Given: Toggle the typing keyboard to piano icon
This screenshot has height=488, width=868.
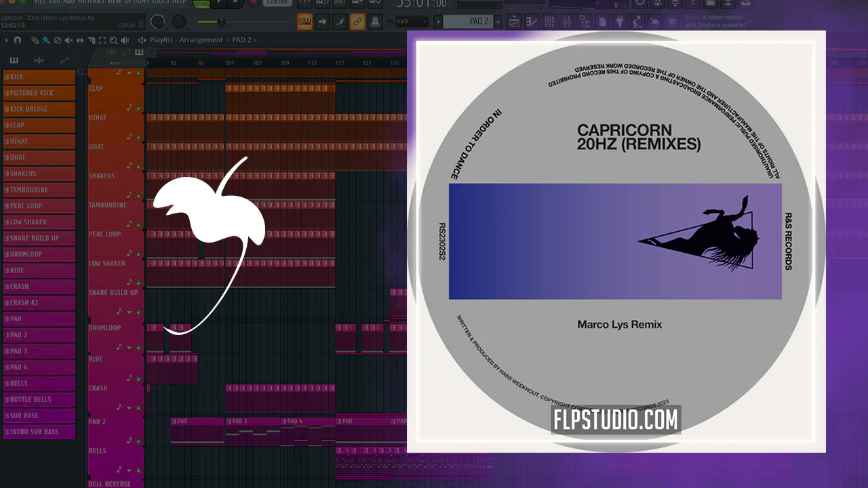Looking at the screenshot, I should [x=304, y=22].
